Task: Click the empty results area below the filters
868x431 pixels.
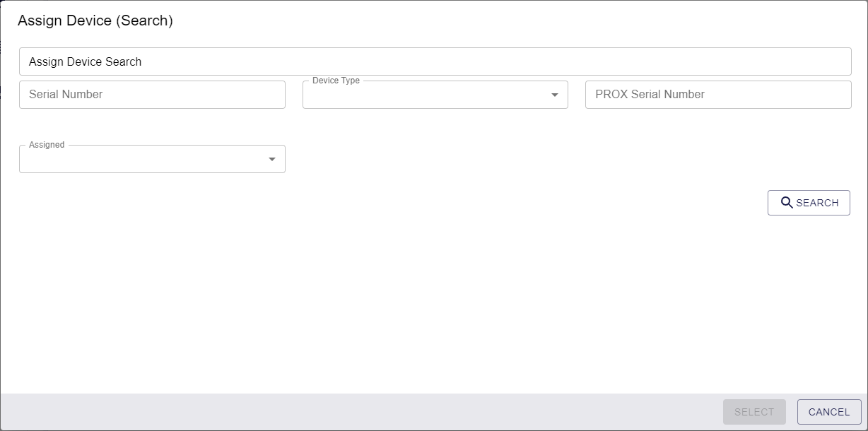Action: (x=434, y=304)
